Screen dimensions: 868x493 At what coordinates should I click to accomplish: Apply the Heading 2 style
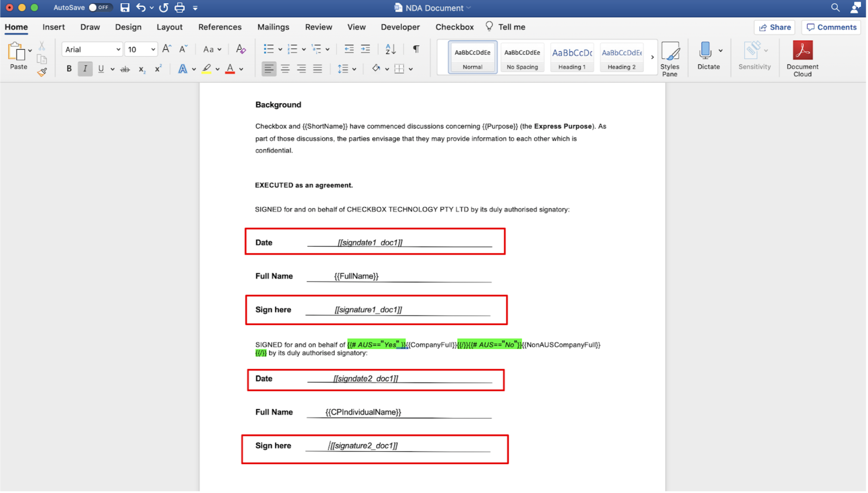click(623, 57)
